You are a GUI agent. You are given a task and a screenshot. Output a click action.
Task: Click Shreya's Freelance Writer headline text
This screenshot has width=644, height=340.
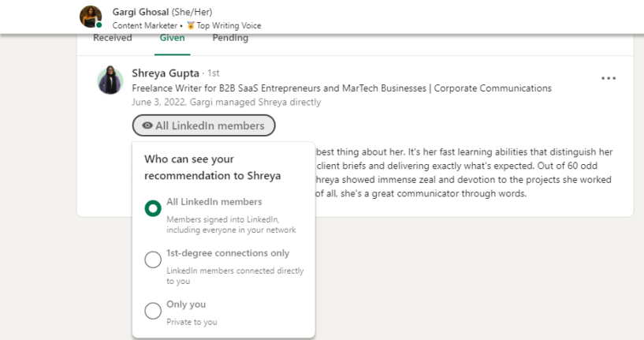(x=341, y=88)
